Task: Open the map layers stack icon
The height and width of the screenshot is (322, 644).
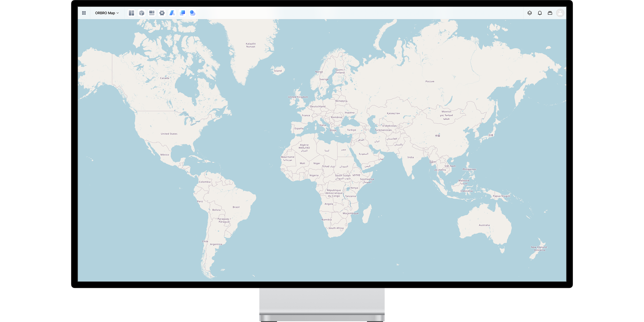Action: click(x=530, y=13)
